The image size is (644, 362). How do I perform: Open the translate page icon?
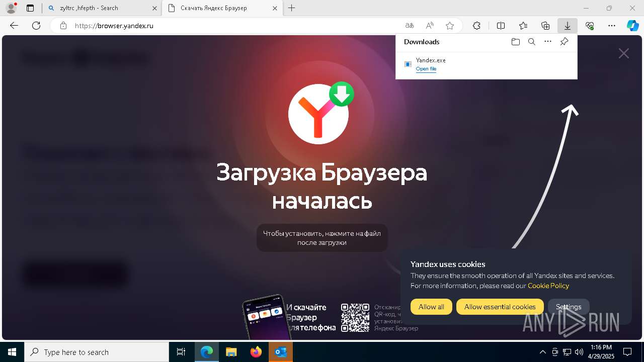pyautogui.click(x=410, y=26)
